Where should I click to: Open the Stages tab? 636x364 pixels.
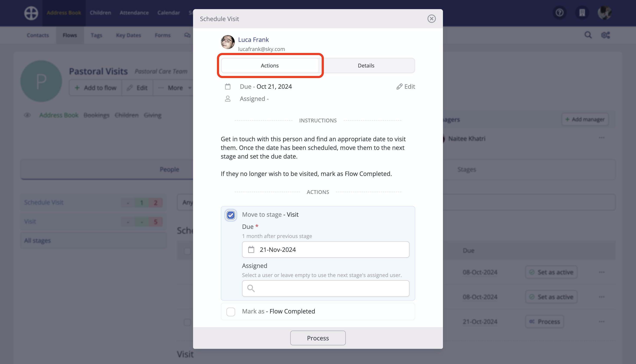click(467, 169)
